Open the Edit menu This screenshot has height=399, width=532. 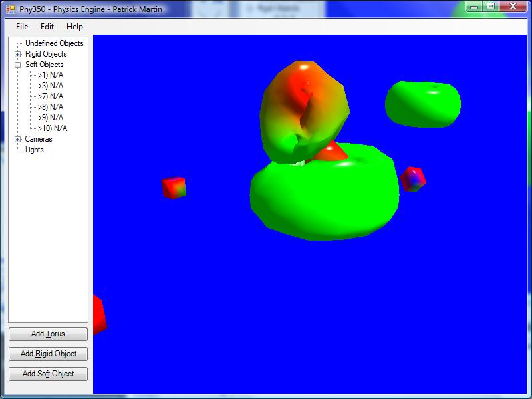pos(47,27)
